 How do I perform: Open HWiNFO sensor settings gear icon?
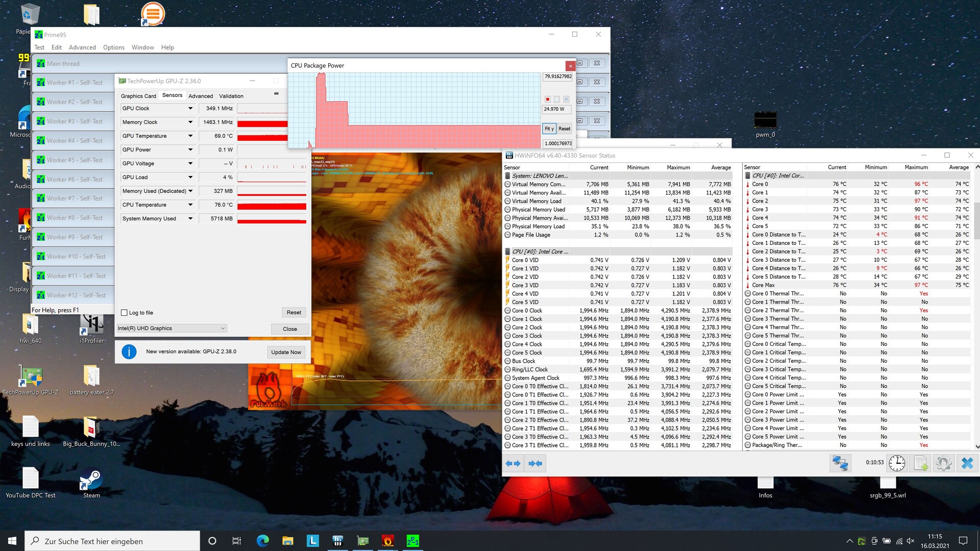tap(943, 463)
